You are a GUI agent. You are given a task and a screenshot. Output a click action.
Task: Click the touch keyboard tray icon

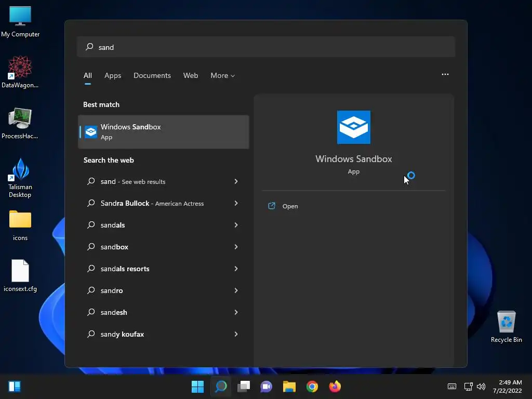point(452,387)
